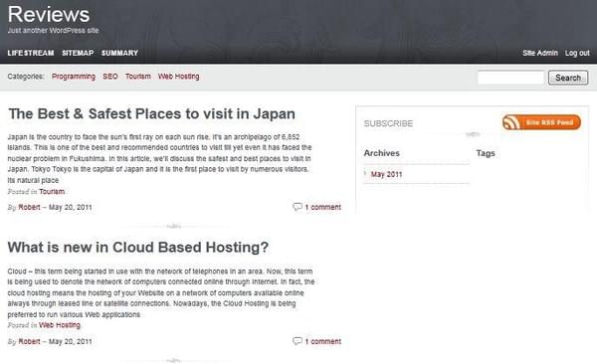
Task: Click the comment bubble icon of the Cloud post
Action: pos(298,341)
